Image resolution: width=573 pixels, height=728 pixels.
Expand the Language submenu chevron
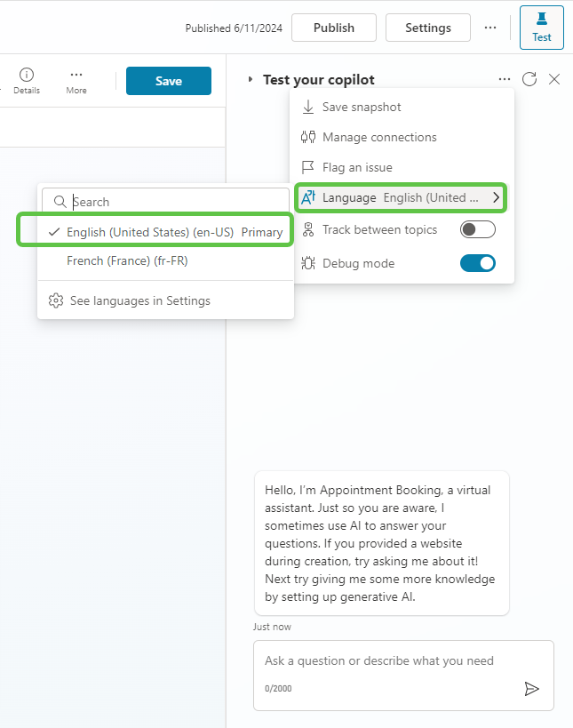coord(496,197)
